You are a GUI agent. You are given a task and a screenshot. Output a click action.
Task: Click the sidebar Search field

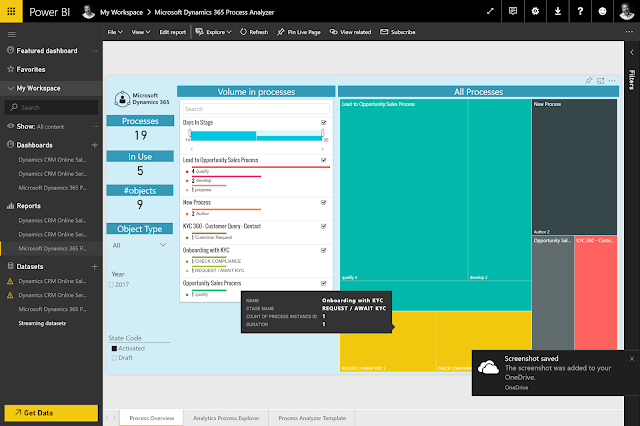pos(51,107)
